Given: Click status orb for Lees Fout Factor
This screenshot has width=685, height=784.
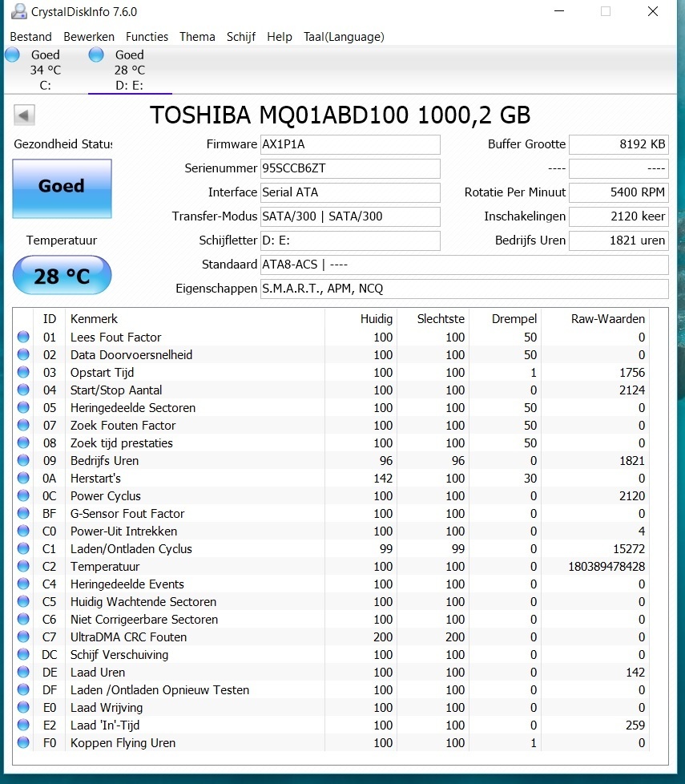Looking at the screenshot, I should click(x=23, y=337).
